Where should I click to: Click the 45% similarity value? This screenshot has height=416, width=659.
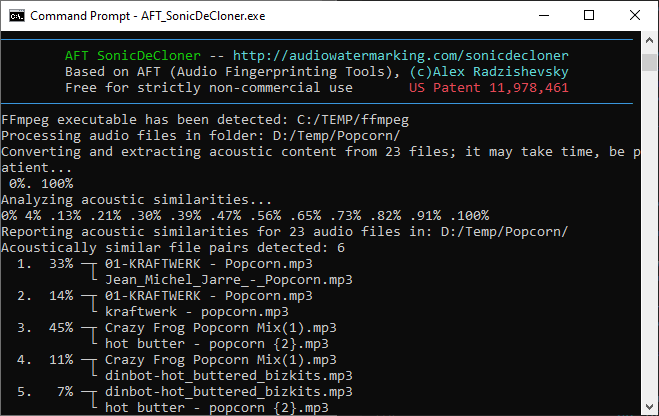[x=61, y=327]
